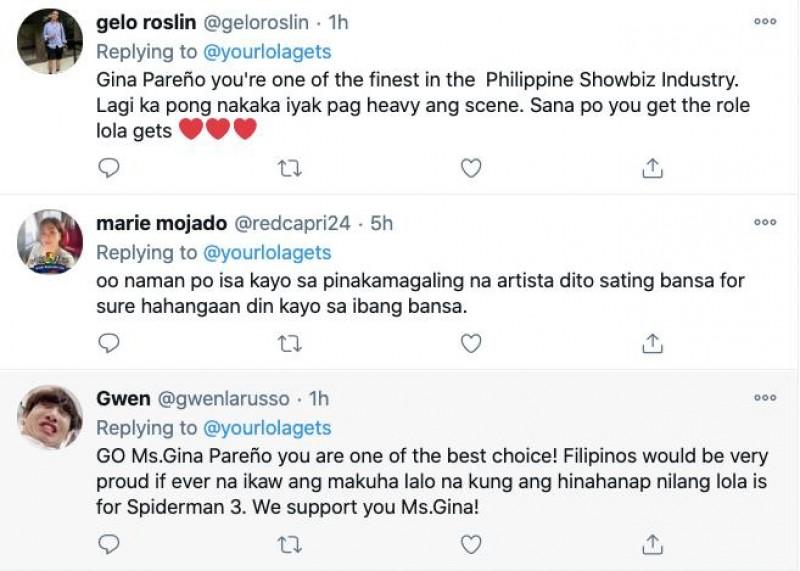Open @yourlolagets link in gelo roslin's reply

point(267,52)
